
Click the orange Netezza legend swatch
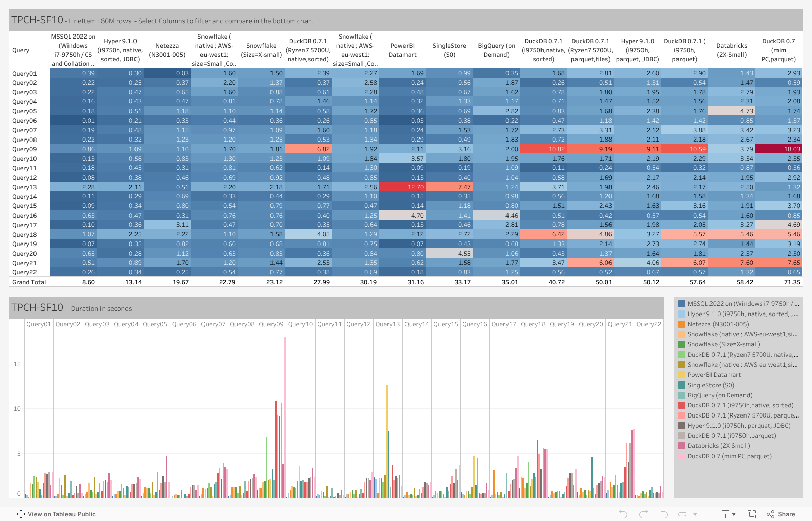click(x=682, y=324)
